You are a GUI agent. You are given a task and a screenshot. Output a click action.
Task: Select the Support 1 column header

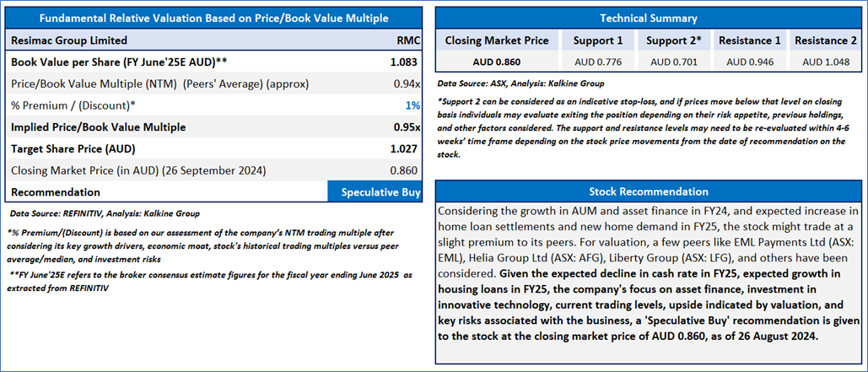click(x=598, y=40)
